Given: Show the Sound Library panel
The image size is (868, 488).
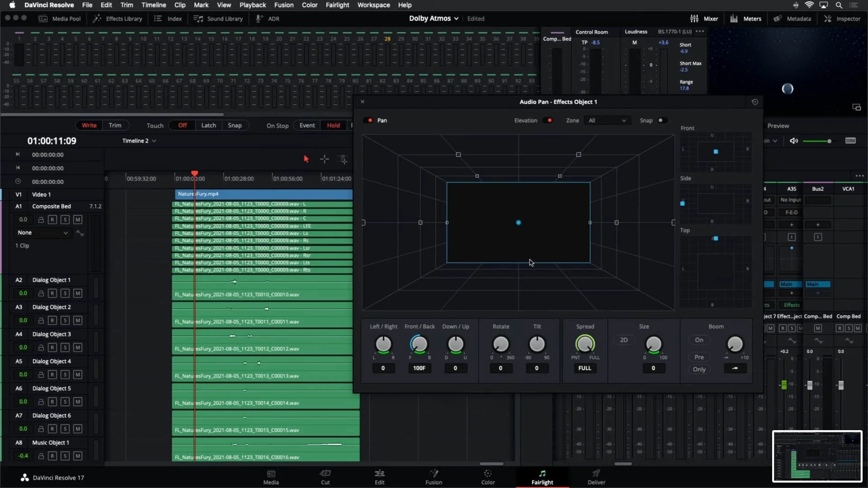Looking at the screenshot, I should coord(218,19).
